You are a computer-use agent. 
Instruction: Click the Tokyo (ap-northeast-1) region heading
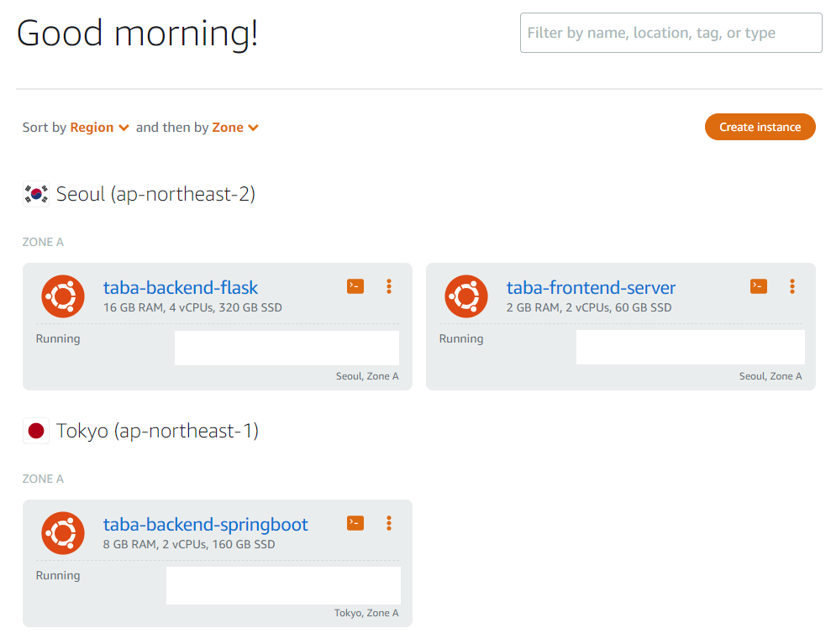[x=157, y=431]
